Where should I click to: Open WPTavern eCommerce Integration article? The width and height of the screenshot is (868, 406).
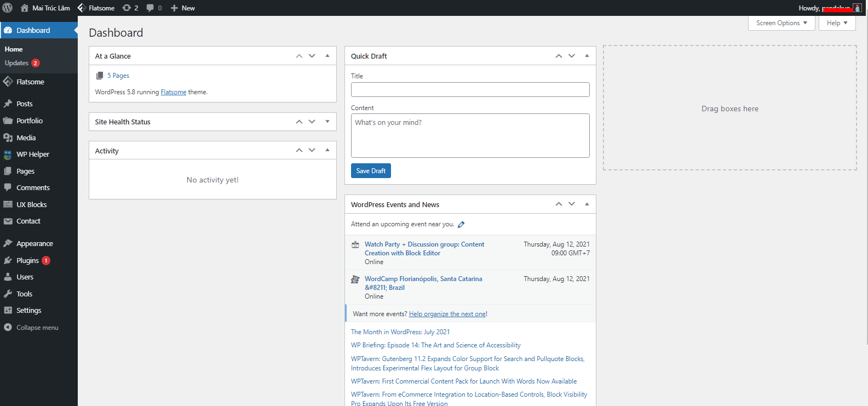(469, 399)
